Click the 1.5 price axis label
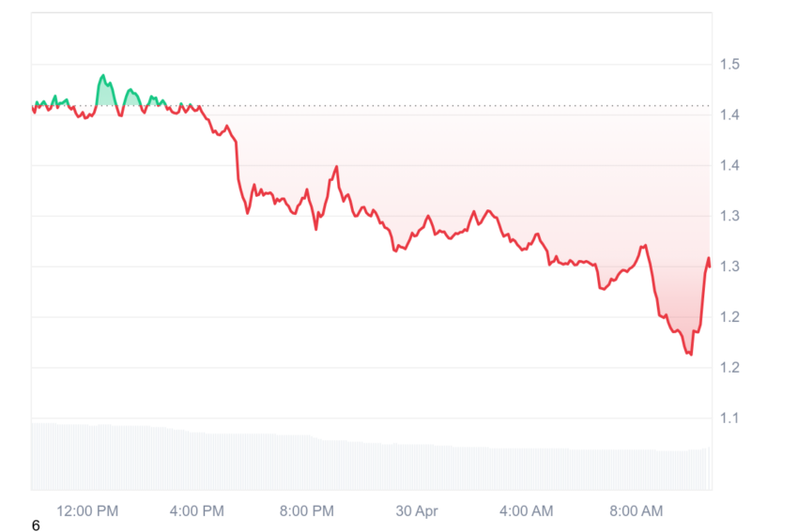The image size is (798, 532). 729,64
